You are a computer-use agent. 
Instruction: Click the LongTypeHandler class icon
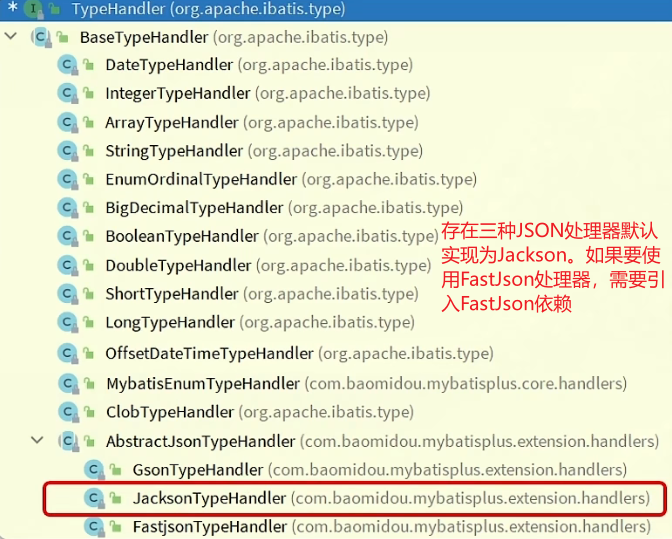(x=67, y=322)
